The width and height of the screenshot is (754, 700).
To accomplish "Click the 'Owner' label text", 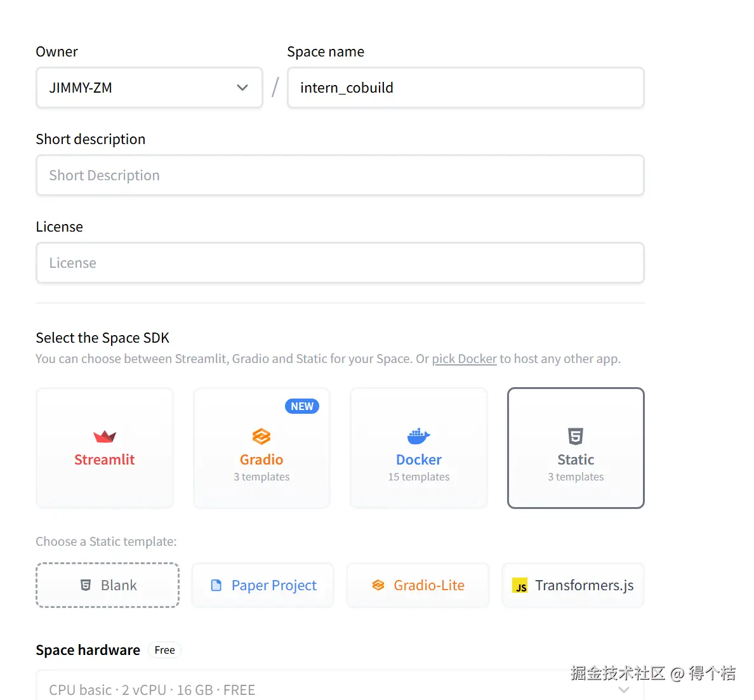I will coord(56,51).
